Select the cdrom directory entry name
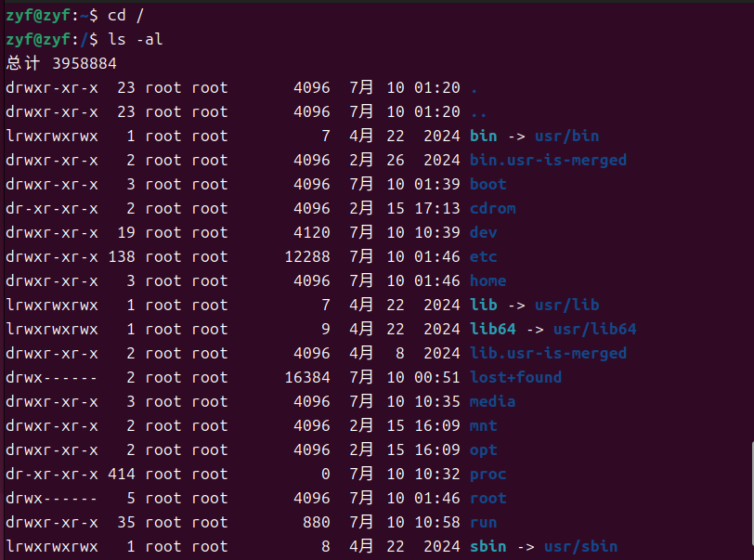The width and height of the screenshot is (754, 560). click(x=492, y=208)
